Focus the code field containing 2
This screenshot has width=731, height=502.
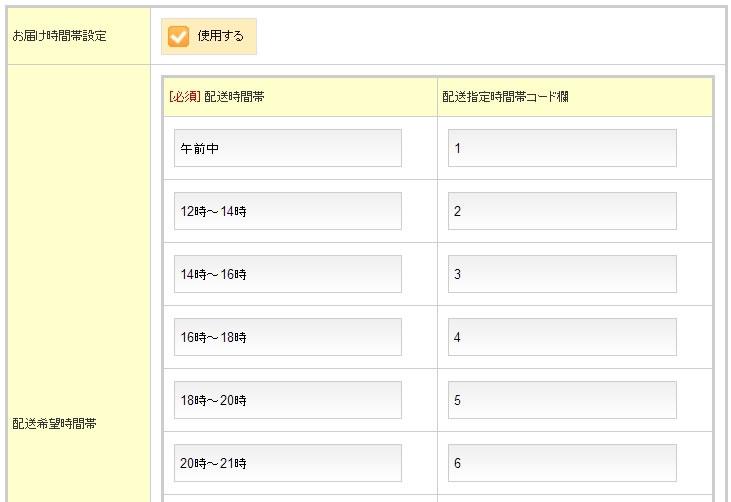pyautogui.click(x=561, y=211)
